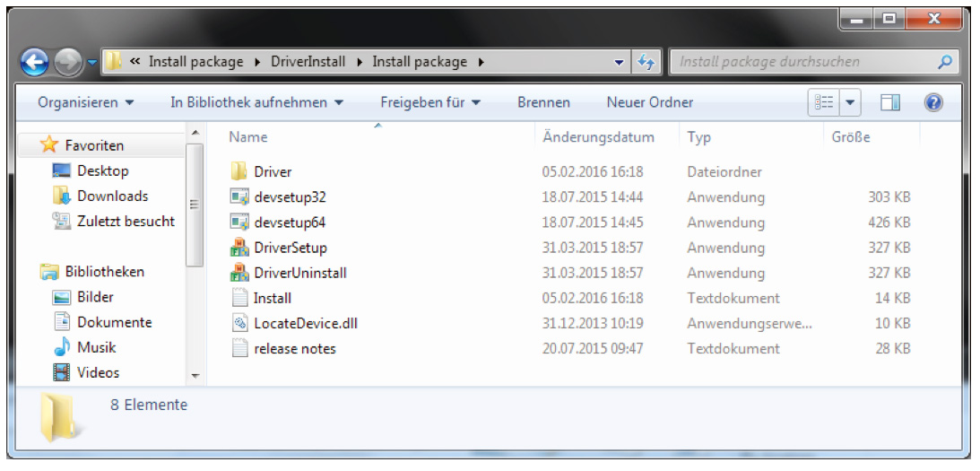Click the folder icon in address bar
The height and width of the screenshot is (471, 980).
[113, 61]
